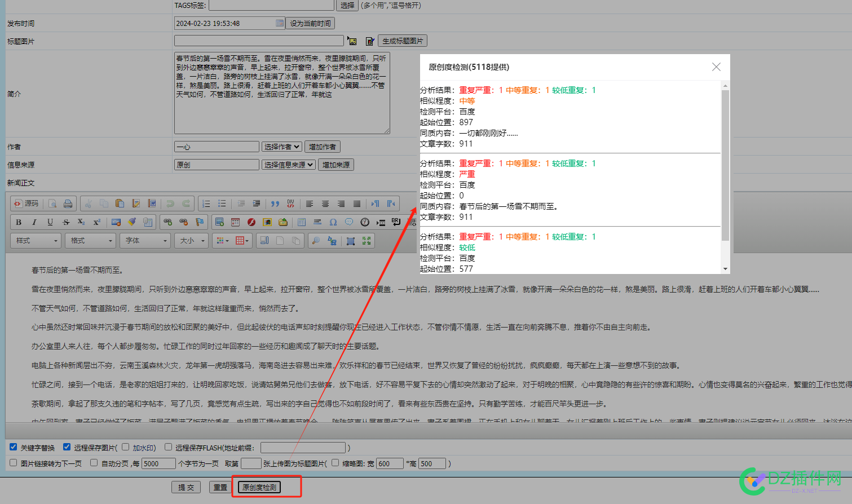Justify text alignment
The image size is (852, 504).
tap(357, 204)
